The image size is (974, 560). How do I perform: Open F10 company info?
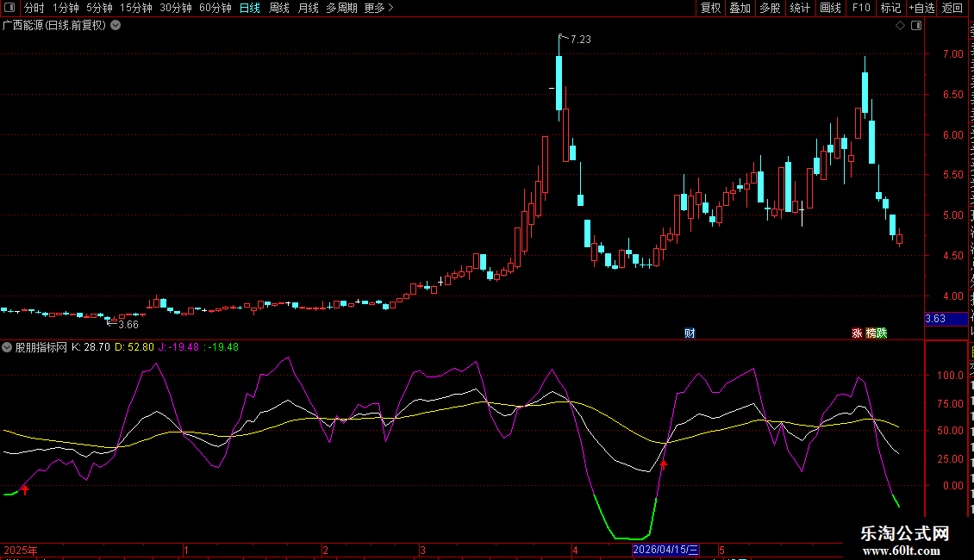861,8
